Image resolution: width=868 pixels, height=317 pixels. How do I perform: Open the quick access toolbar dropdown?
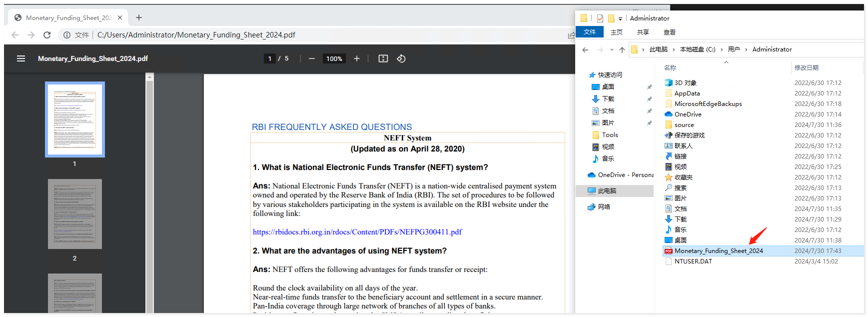click(x=621, y=18)
